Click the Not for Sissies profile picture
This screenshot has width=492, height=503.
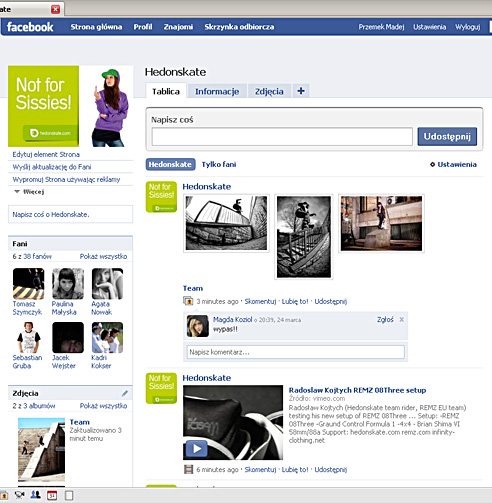click(70, 106)
